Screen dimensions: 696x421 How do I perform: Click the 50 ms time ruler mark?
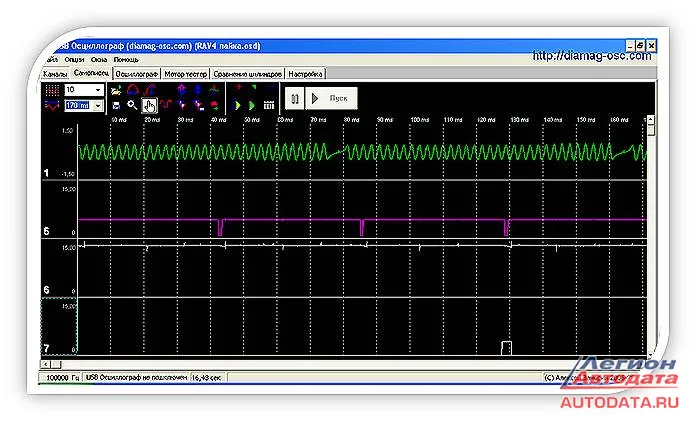point(252,120)
